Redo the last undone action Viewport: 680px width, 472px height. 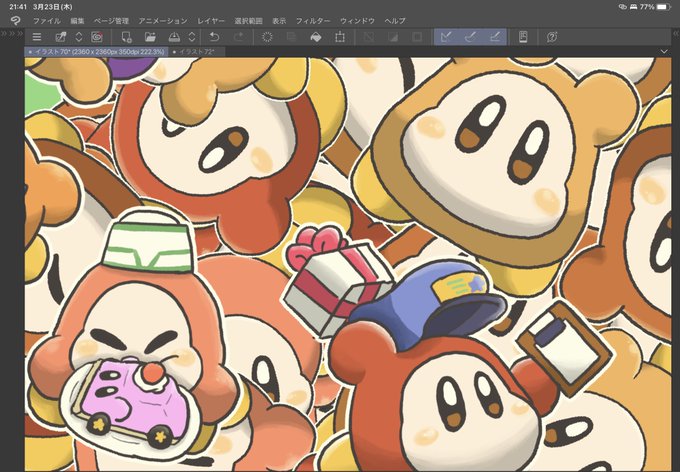point(239,37)
